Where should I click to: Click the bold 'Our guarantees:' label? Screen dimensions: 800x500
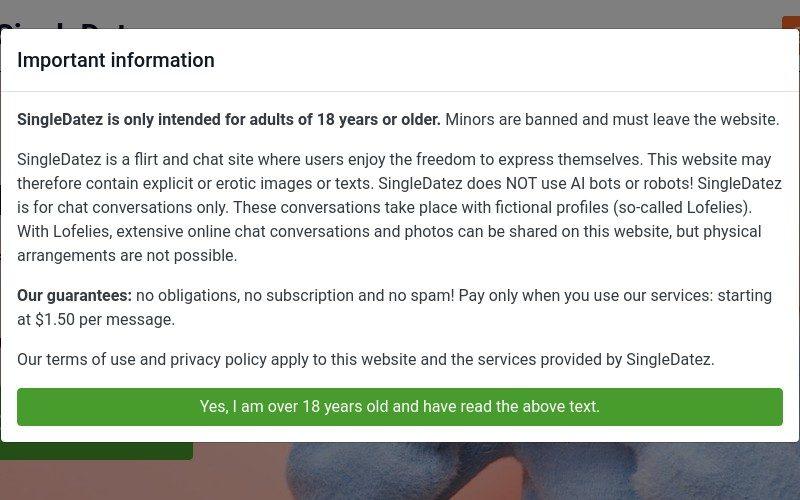pyautogui.click(x=74, y=295)
